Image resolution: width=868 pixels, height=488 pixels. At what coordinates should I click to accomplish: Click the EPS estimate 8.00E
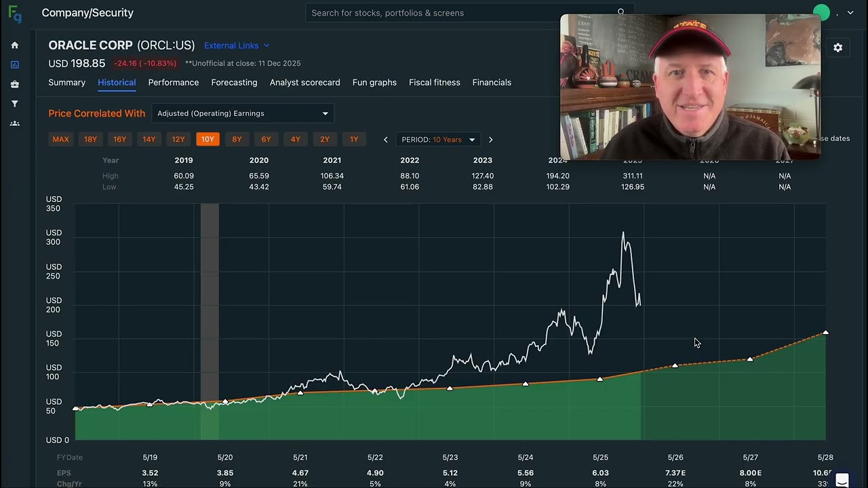click(751, 473)
